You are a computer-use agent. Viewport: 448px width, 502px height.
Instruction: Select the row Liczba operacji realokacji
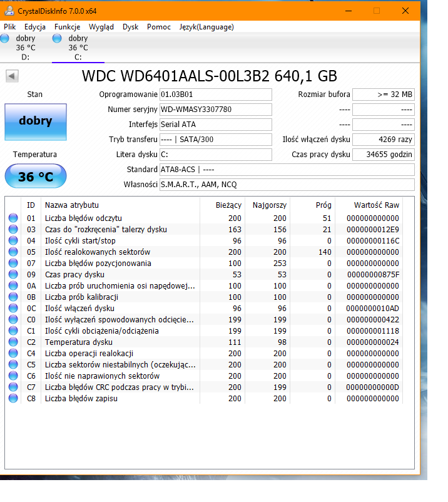(x=204, y=353)
